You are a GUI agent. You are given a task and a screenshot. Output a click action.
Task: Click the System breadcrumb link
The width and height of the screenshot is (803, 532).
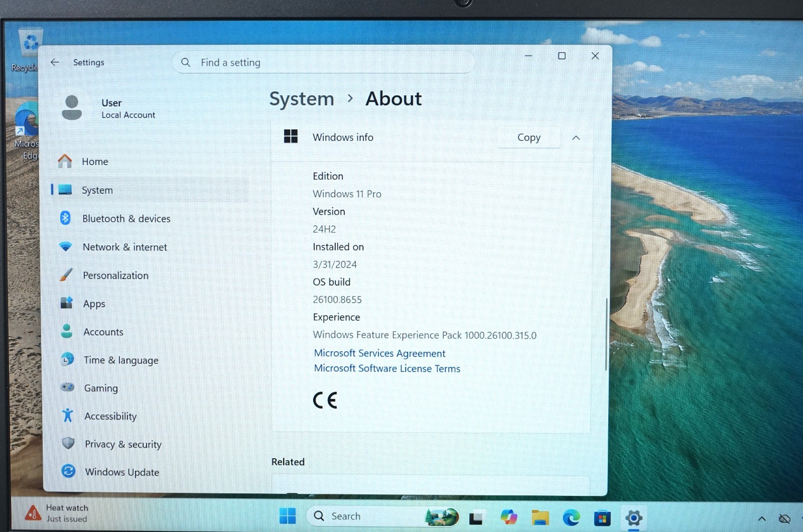pos(302,99)
